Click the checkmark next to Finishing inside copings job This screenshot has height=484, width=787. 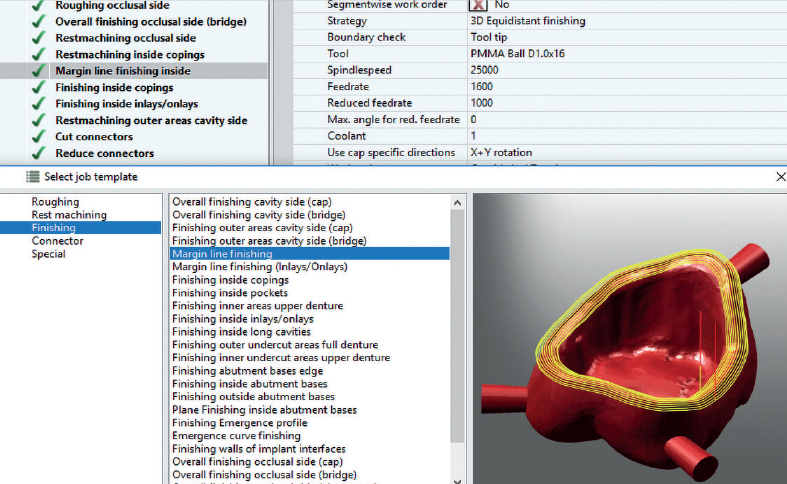[x=38, y=88]
